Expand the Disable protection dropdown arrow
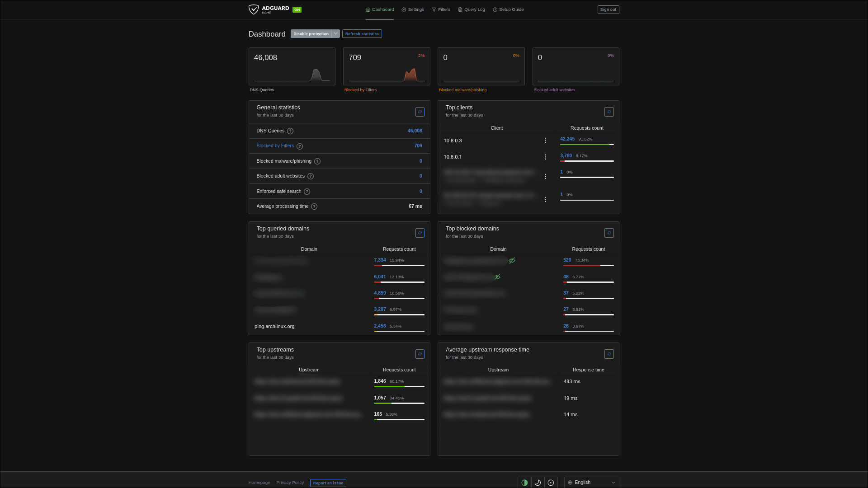 pyautogui.click(x=335, y=34)
